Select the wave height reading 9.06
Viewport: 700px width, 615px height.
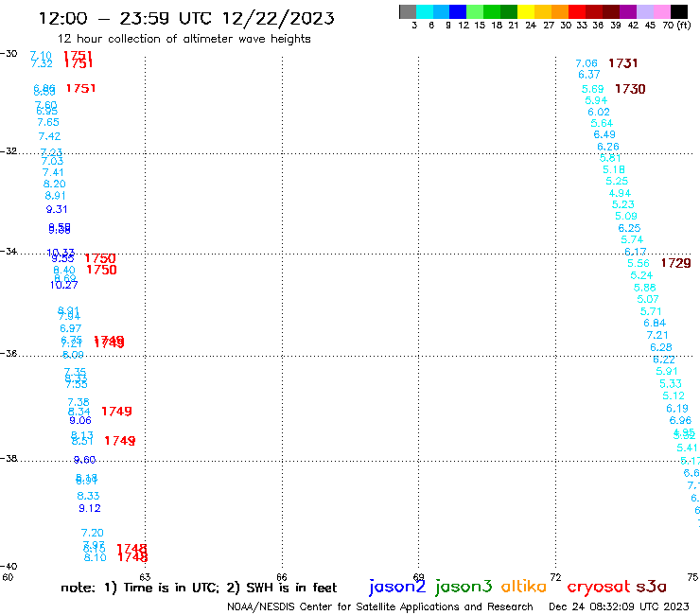point(80,421)
